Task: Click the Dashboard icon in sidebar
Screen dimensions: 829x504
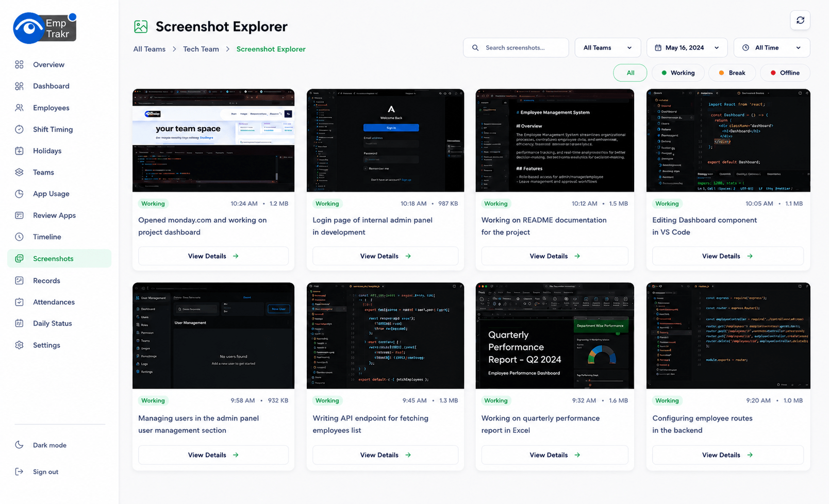Action: pyautogui.click(x=19, y=86)
